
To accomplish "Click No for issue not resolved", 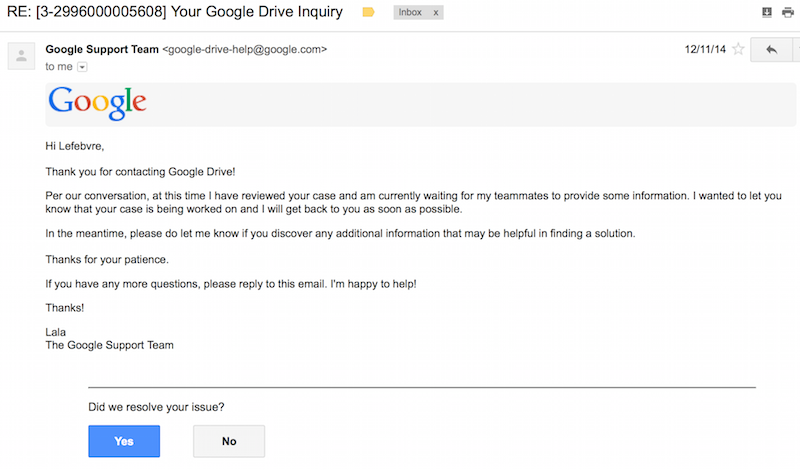I will 229,441.
